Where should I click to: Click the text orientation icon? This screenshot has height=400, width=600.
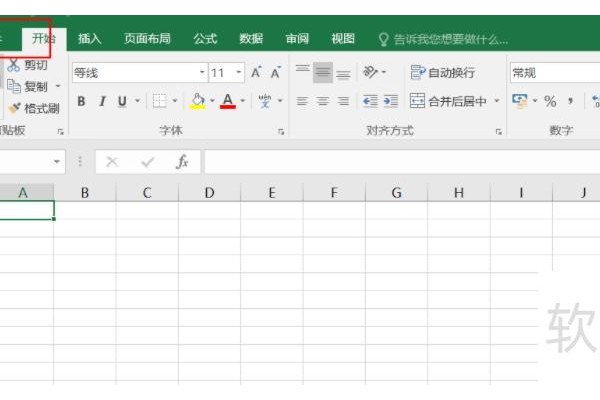coord(370,72)
